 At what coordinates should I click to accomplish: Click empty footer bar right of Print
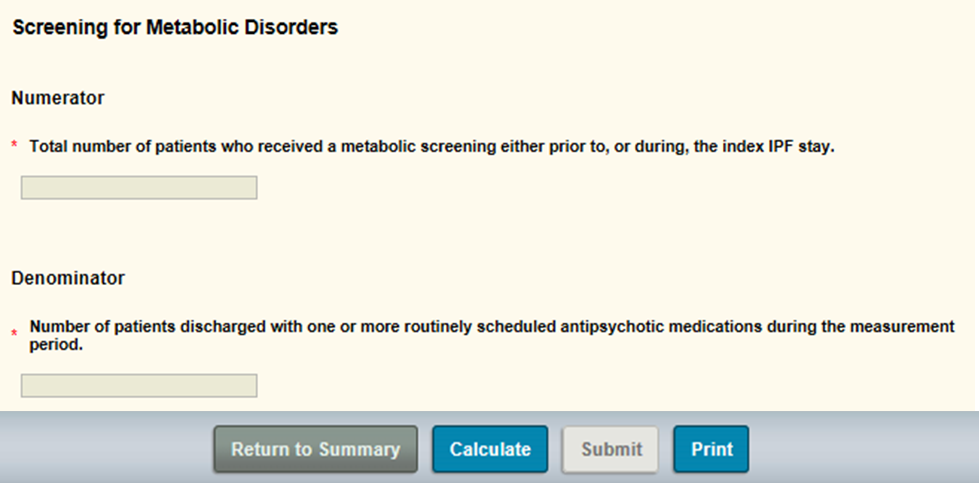(x=860, y=449)
